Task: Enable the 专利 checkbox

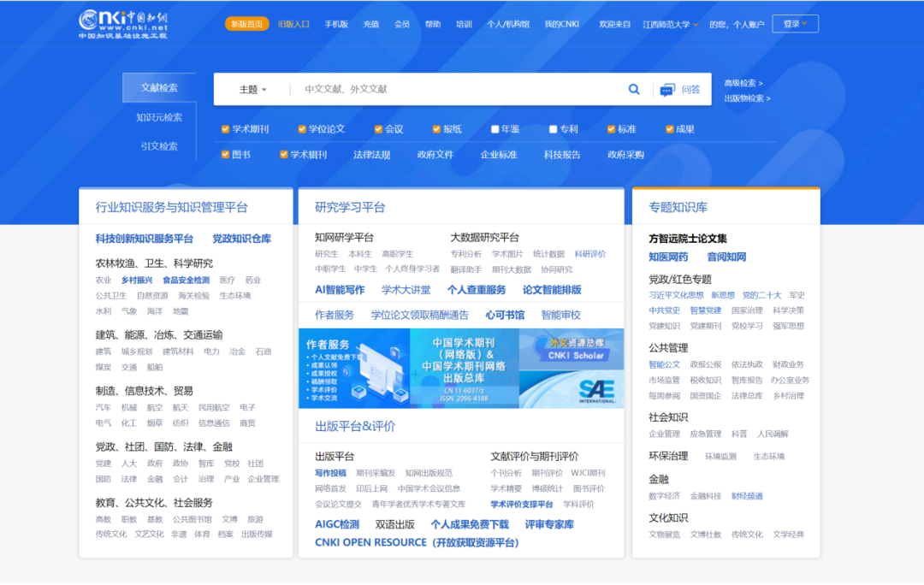Action: click(553, 129)
